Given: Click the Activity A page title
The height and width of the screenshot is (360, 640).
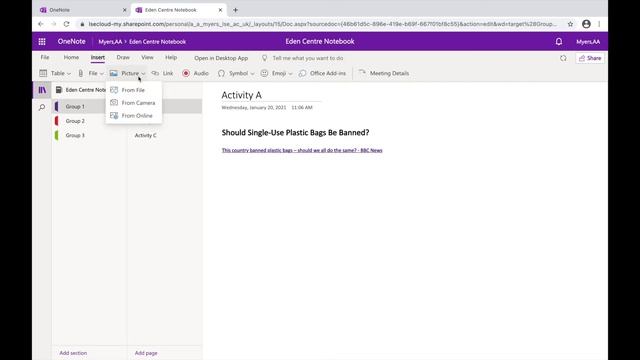Looking at the screenshot, I should coord(242,95).
